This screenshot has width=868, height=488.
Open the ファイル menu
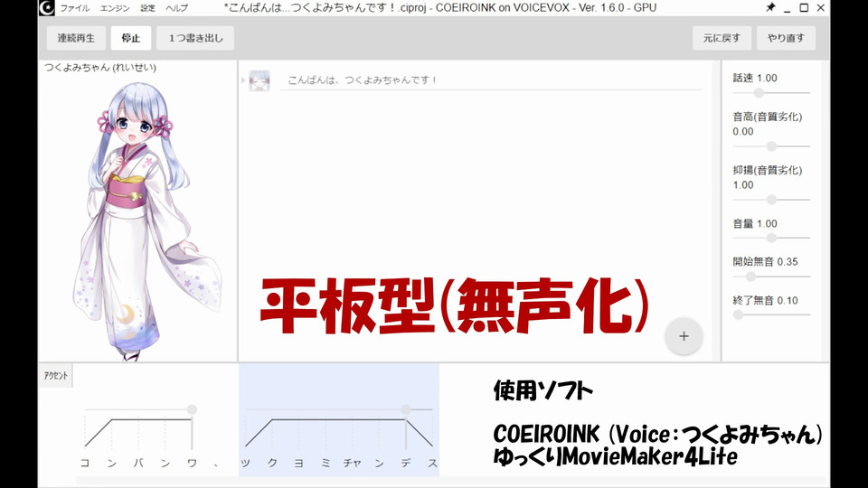tap(75, 8)
